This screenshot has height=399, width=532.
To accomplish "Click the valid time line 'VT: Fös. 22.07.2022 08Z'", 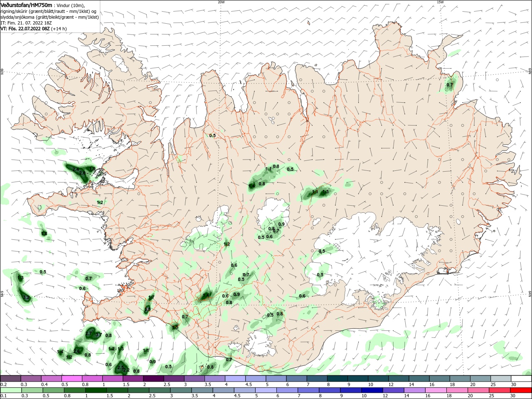I will tap(25, 29).
